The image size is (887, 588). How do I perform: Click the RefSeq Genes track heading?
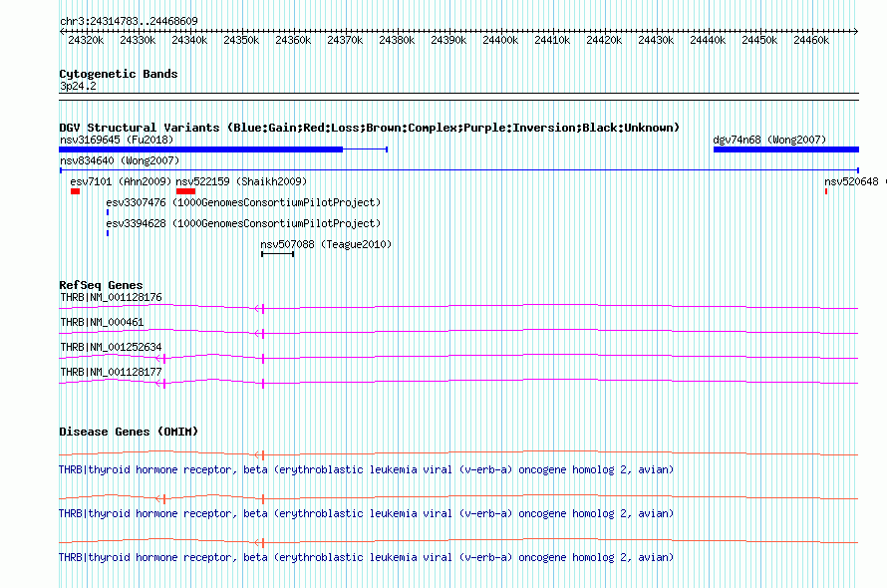(101, 285)
